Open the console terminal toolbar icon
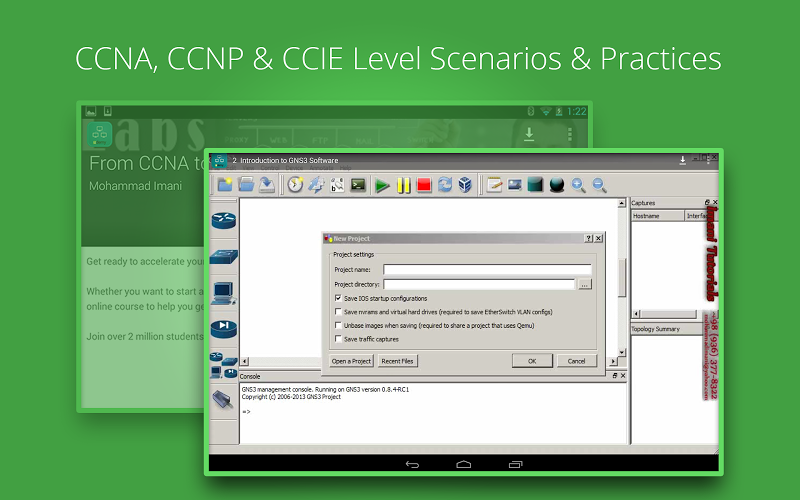Viewport: 800px width, 500px height. coord(358,184)
